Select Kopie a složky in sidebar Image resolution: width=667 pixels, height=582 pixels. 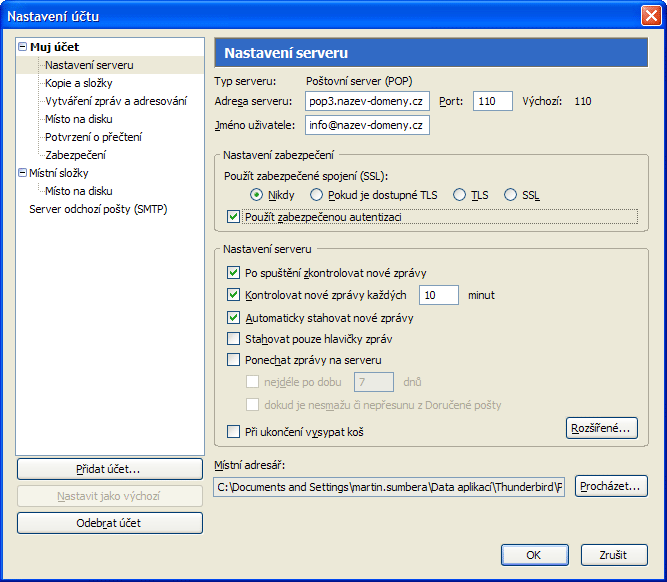point(81,83)
